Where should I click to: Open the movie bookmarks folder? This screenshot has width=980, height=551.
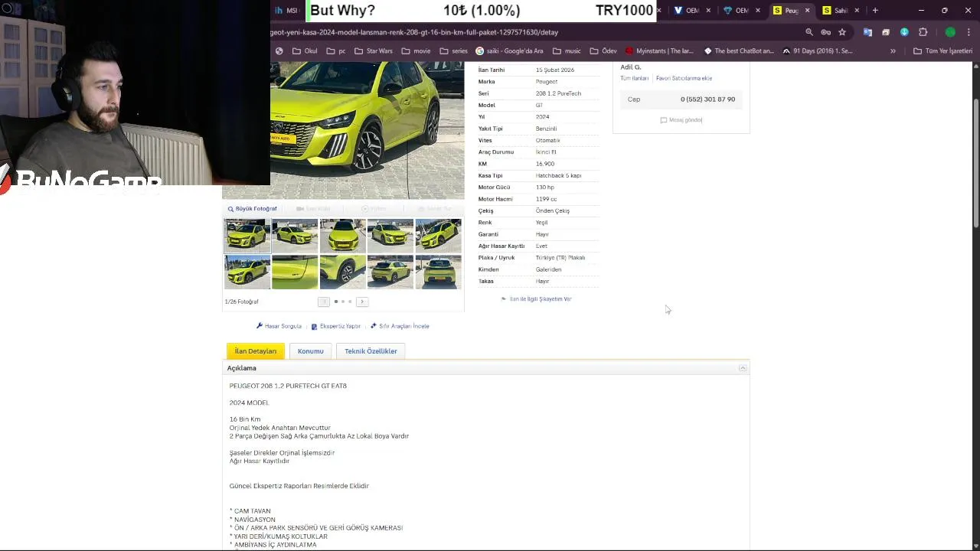(416, 51)
